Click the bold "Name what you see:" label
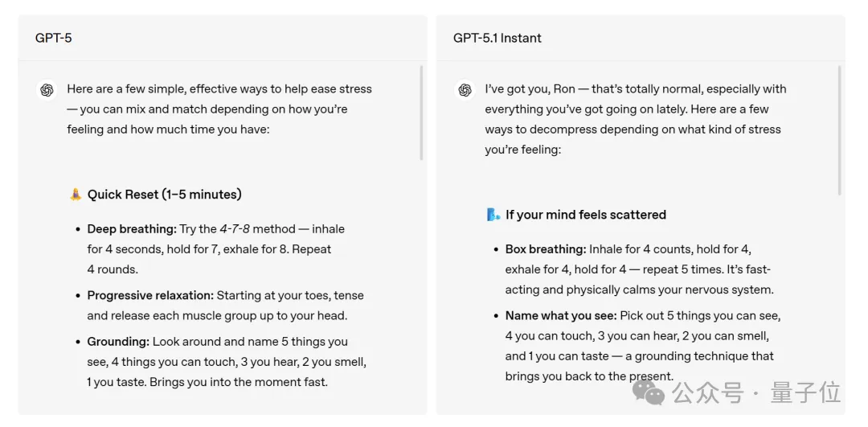The image size is (868, 427). click(x=561, y=315)
